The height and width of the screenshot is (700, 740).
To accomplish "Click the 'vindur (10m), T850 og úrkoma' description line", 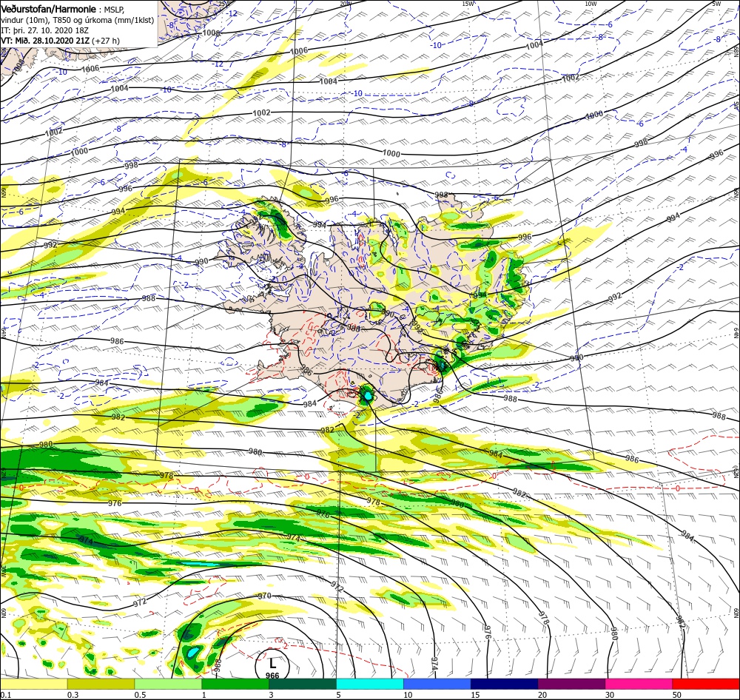I will pyautogui.click(x=78, y=20).
